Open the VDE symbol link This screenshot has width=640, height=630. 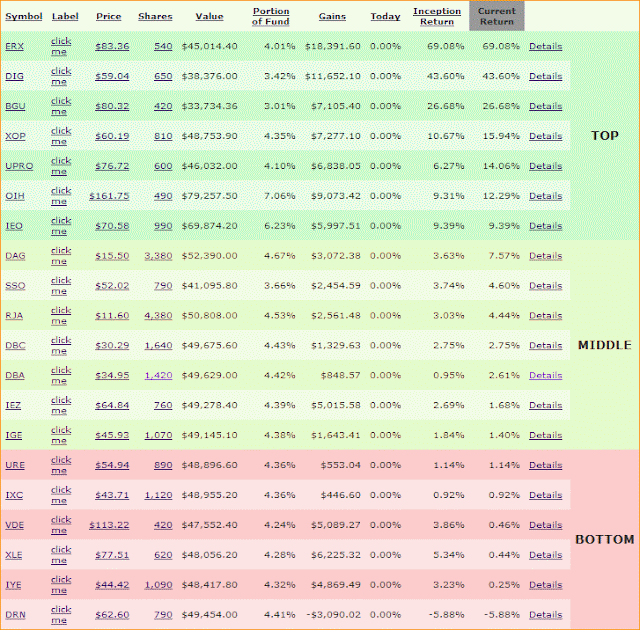click(x=14, y=525)
